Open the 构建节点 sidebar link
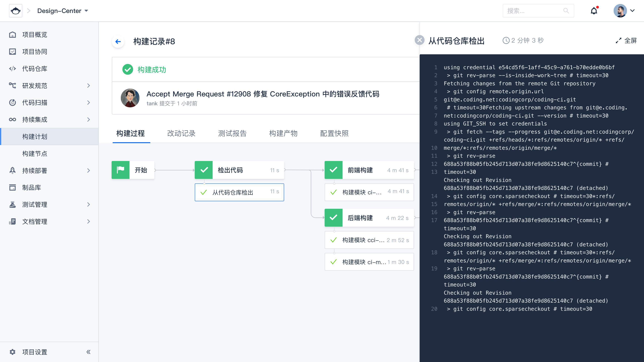Screen dimensions: 644x362 (34, 153)
